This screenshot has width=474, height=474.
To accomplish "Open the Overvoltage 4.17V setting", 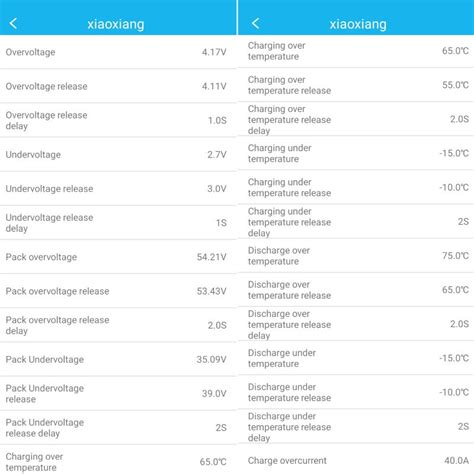I will point(118,52).
